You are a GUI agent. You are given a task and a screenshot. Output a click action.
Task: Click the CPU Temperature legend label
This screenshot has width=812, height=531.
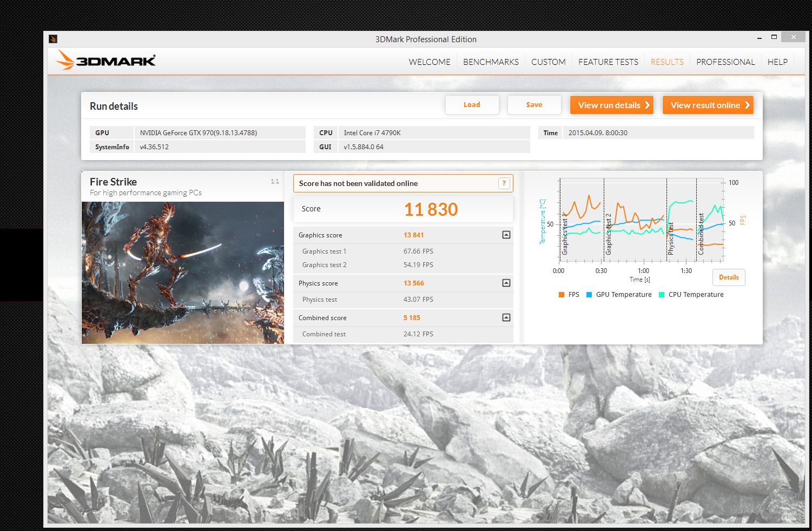(696, 295)
